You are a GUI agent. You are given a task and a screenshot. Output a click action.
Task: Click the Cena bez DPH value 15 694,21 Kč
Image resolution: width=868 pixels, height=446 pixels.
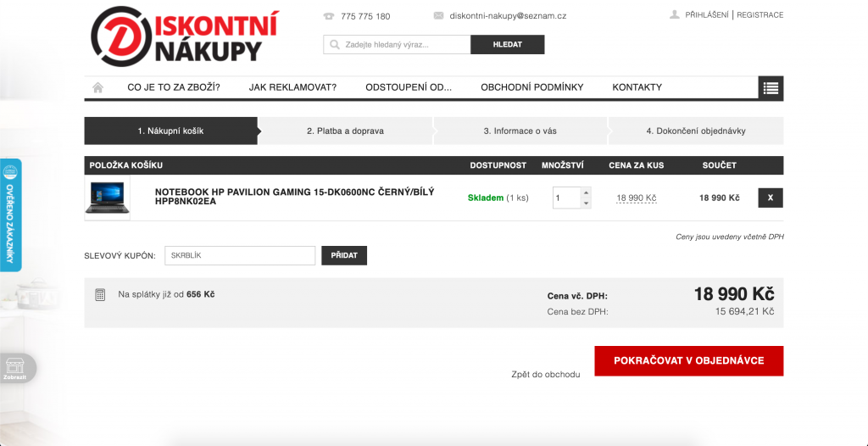click(x=744, y=311)
